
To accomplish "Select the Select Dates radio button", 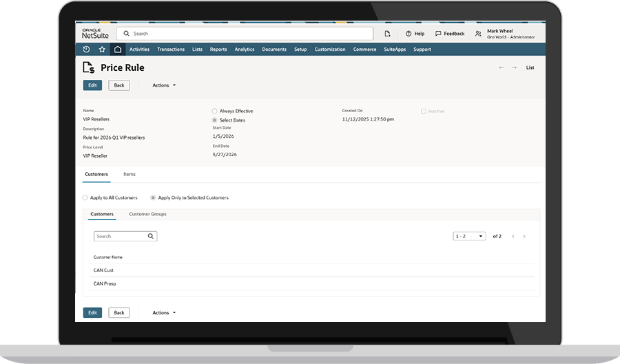I will point(215,120).
